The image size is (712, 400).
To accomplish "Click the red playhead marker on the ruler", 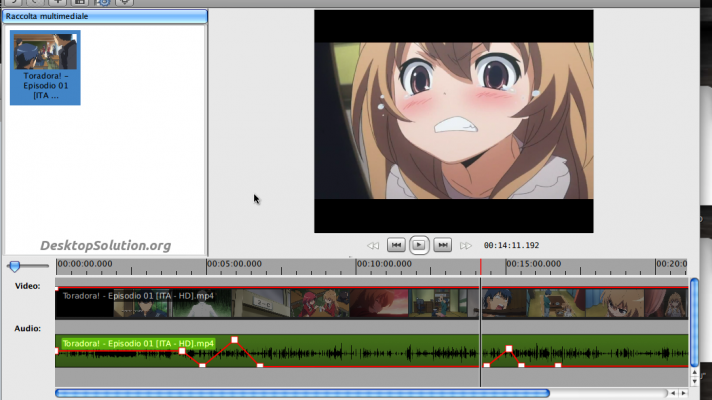I will (481, 266).
